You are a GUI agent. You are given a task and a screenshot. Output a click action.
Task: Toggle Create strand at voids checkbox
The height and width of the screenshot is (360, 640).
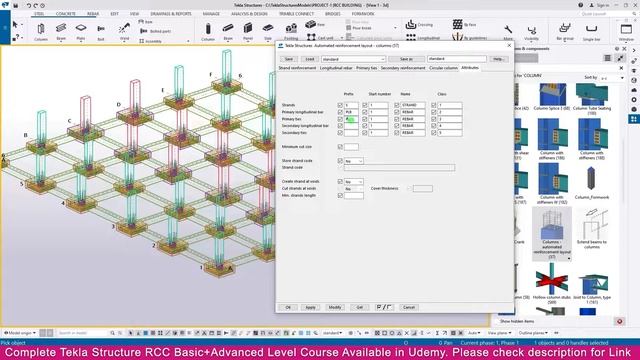tap(340, 181)
